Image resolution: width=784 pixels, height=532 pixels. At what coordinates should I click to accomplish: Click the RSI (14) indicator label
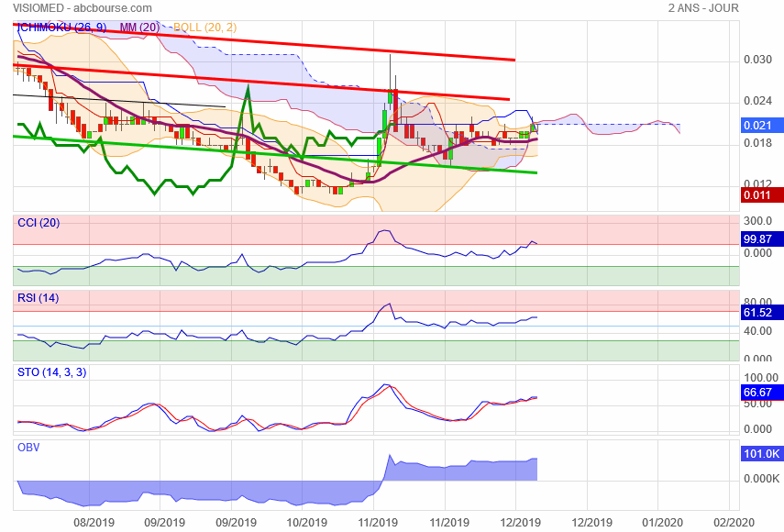[x=38, y=298]
